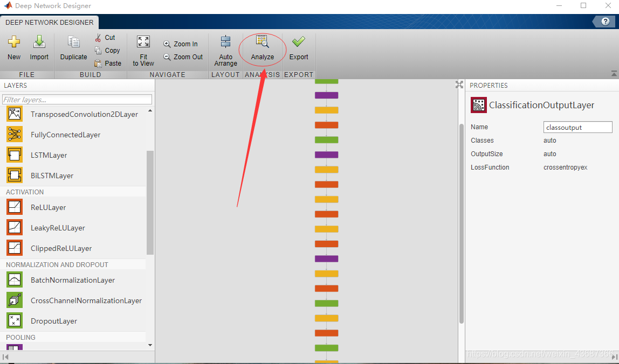Open the Import network tool
619x364 pixels.
click(39, 48)
